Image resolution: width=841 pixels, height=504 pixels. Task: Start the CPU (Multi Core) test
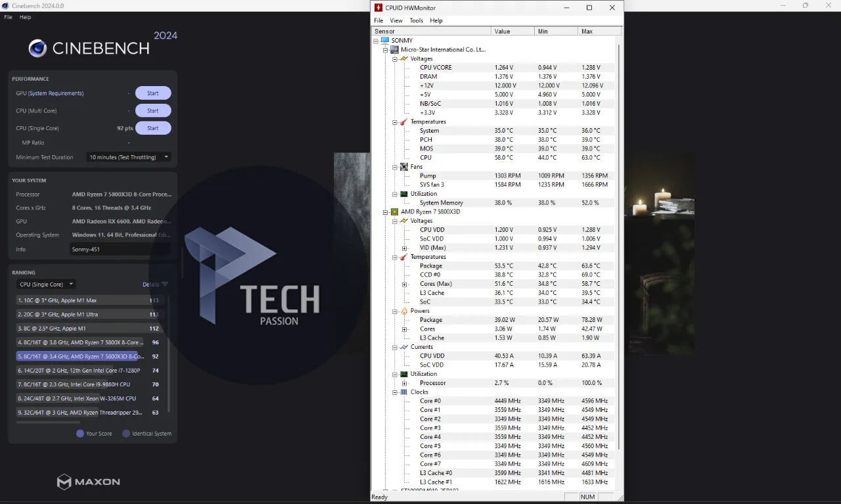(x=153, y=110)
